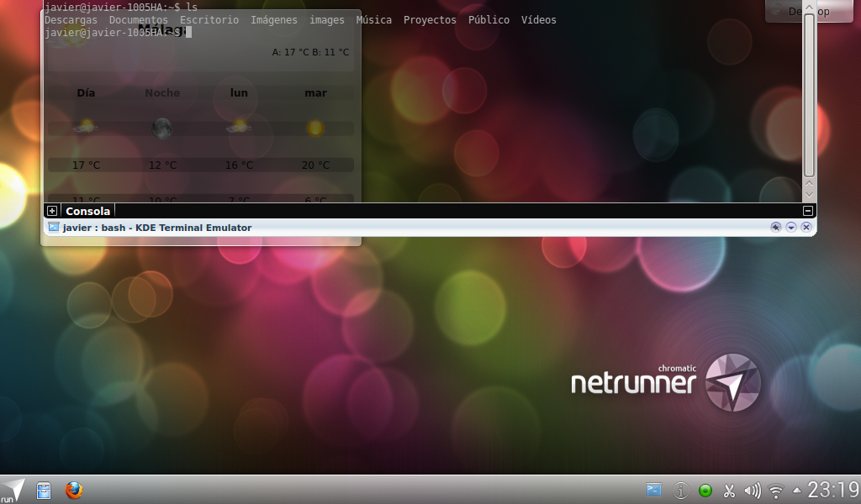Click the 20 °C high temperature
The image size is (861, 504).
(x=316, y=165)
